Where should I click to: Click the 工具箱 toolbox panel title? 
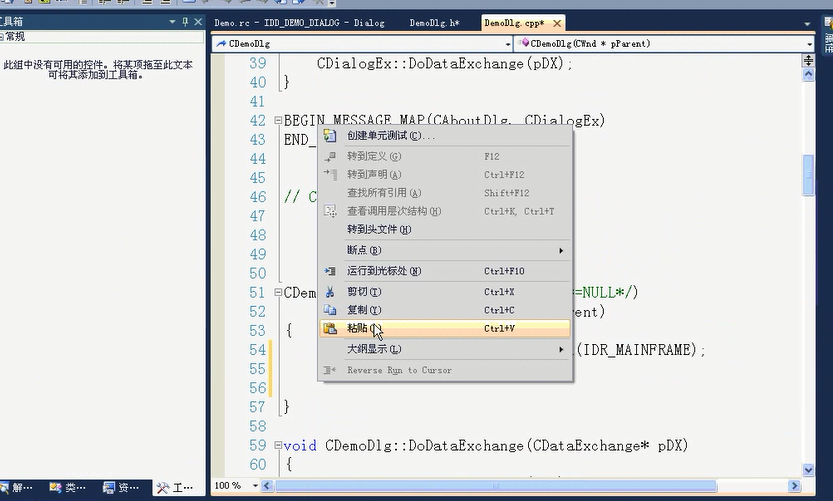[11, 22]
